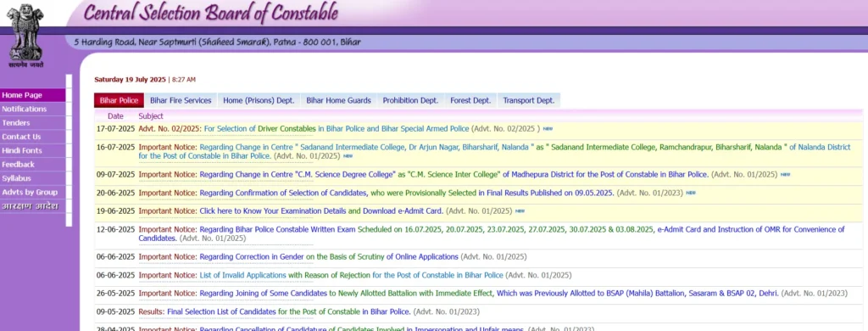Open Cancellation of Candidature notice link
868x331 pixels.
point(363,329)
